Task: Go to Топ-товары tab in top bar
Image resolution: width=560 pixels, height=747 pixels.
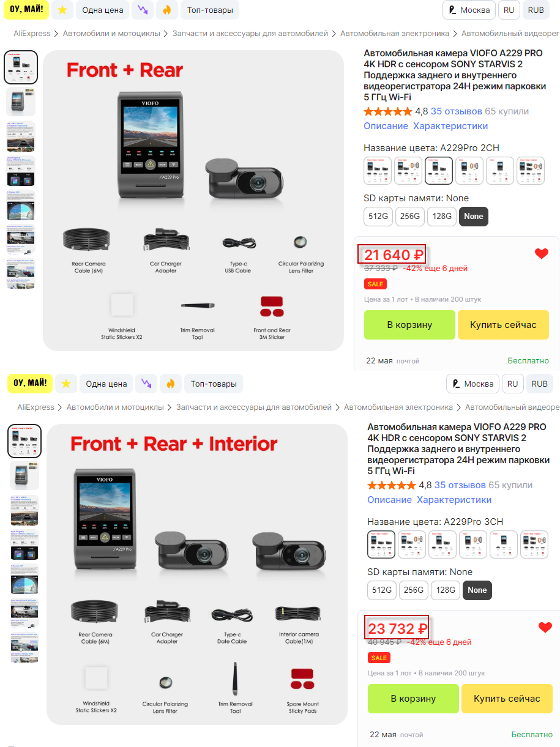Action: click(210, 10)
